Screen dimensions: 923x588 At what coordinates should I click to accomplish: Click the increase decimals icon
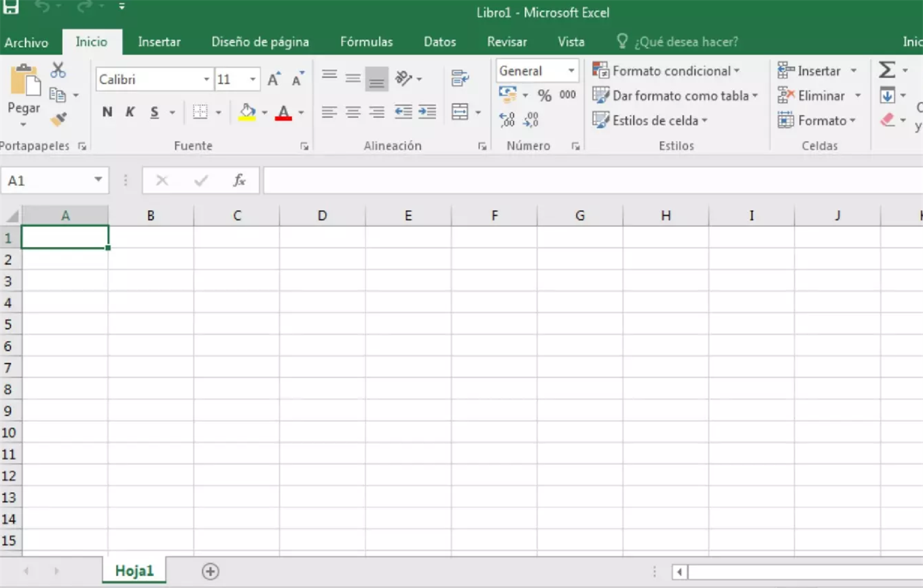[507, 119]
